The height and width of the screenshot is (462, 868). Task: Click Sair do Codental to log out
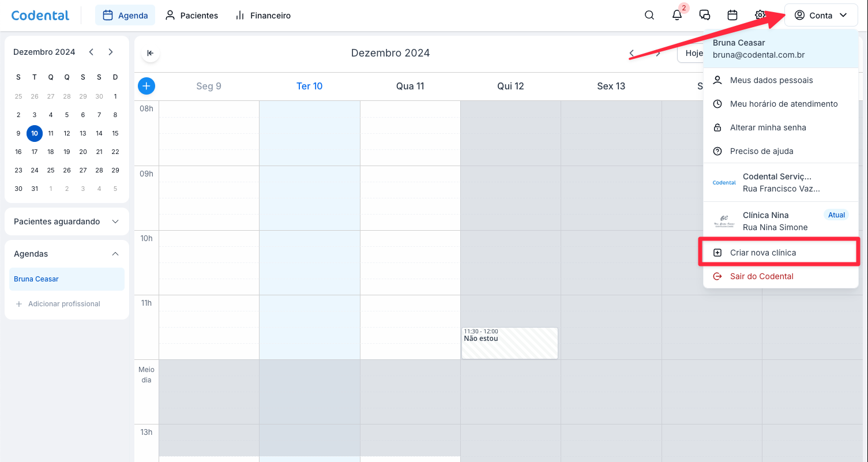pos(761,276)
